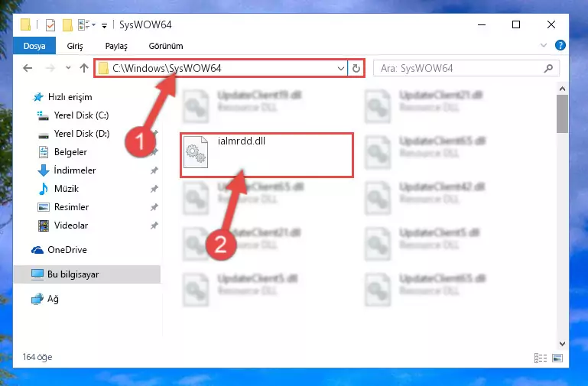This screenshot has width=588, height=386.
Task: Click the folder system icon in title bar
Action: click(x=25, y=24)
